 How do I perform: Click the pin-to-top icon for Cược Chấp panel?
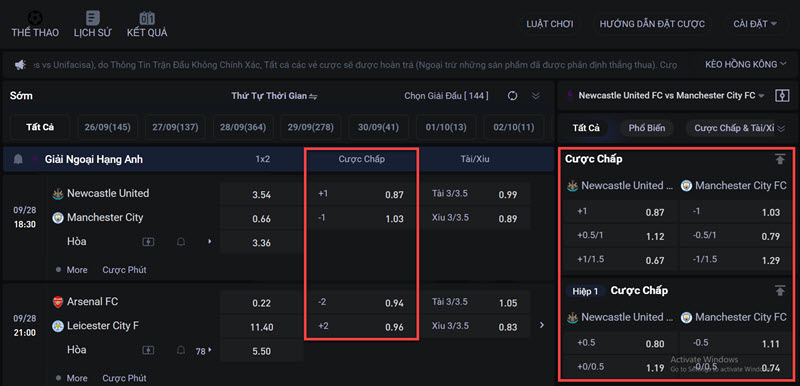780,159
